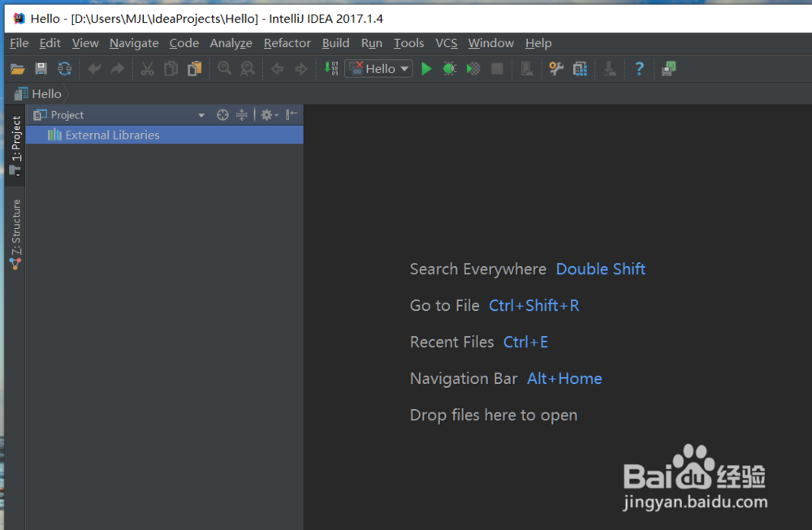This screenshot has height=530, width=812.
Task: Click the Double Shift shortcut text
Action: click(x=601, y=269)
